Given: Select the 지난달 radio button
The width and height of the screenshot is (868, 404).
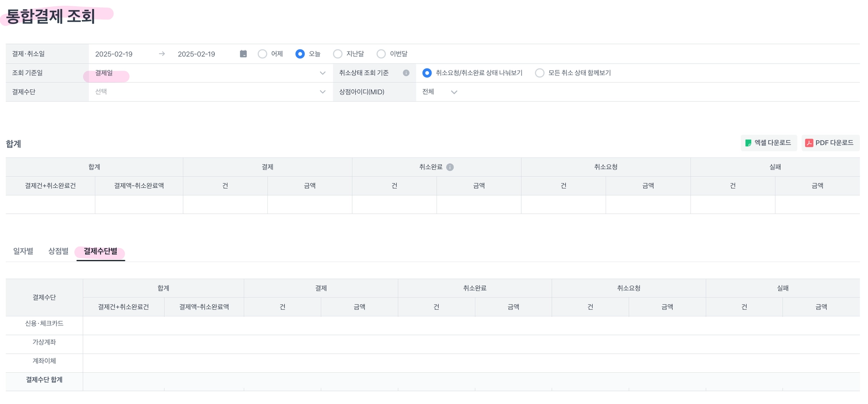Looking at the screenshot, I should pyautogui.click(x=338, y=54).
